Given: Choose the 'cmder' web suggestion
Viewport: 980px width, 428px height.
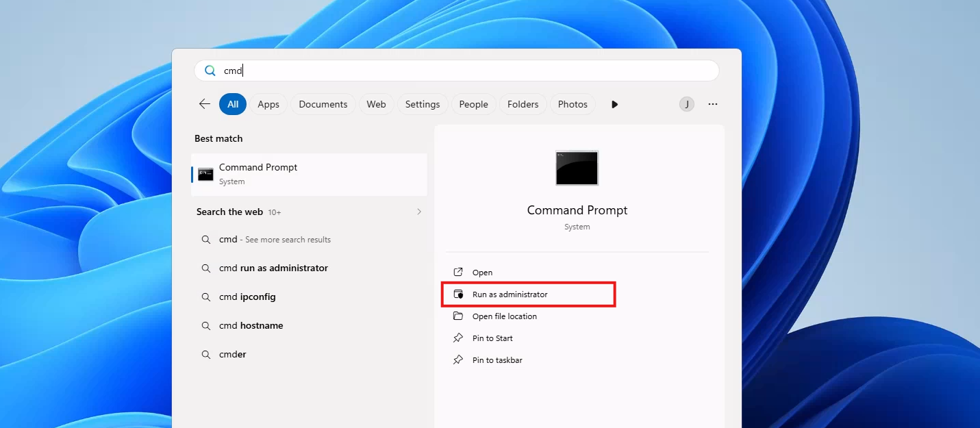Looking at the screenshot, I should [x=309, y=355].
